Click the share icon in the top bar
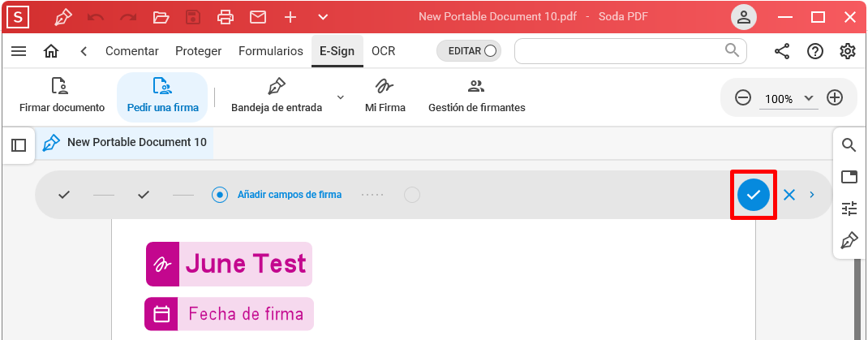This screenshot has width=868, height=340. 782,51
